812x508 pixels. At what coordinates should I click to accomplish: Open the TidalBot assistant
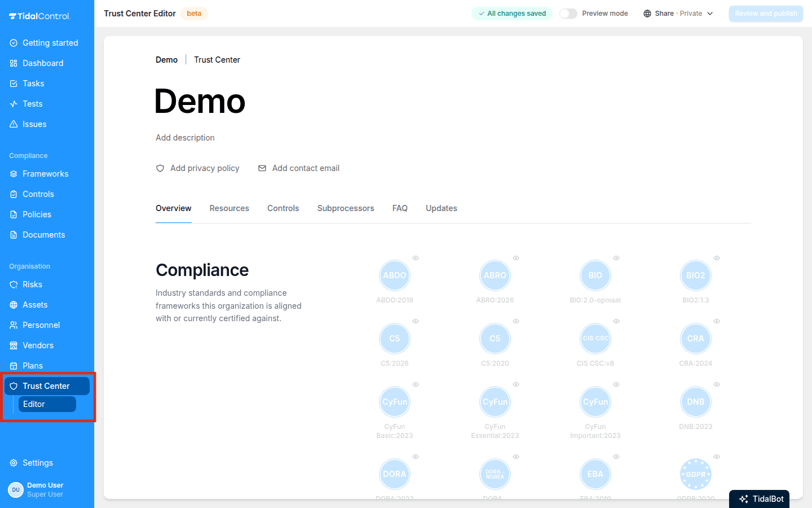(759, 499)
